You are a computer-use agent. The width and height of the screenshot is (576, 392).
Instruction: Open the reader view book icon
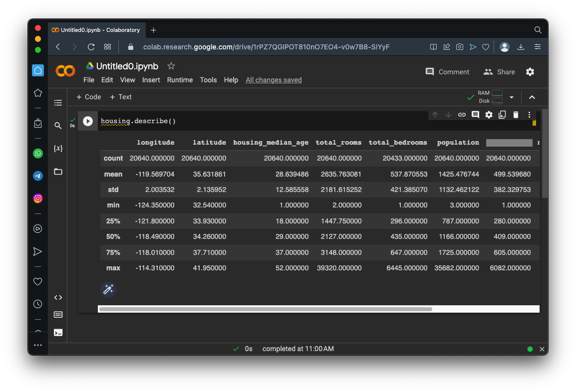pyautogui.click(x=433, y=47)
